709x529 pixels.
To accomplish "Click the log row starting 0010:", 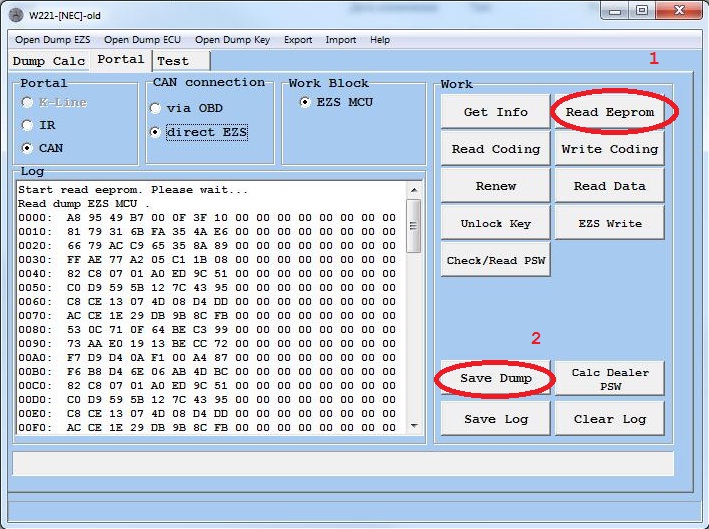I will point(207,232).
